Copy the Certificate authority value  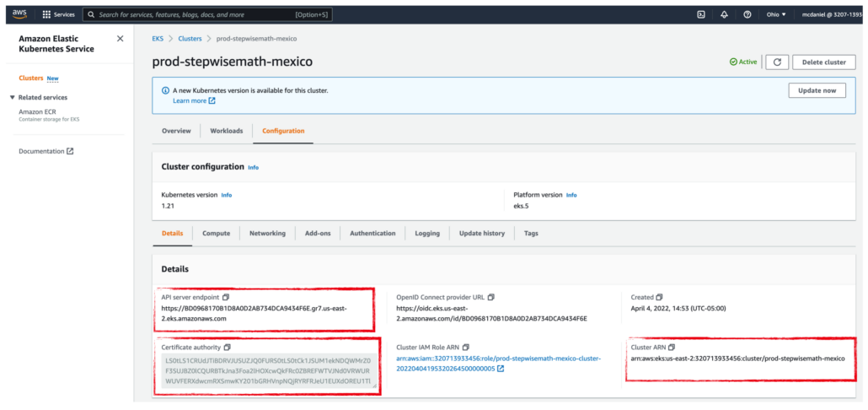(227, 348)
